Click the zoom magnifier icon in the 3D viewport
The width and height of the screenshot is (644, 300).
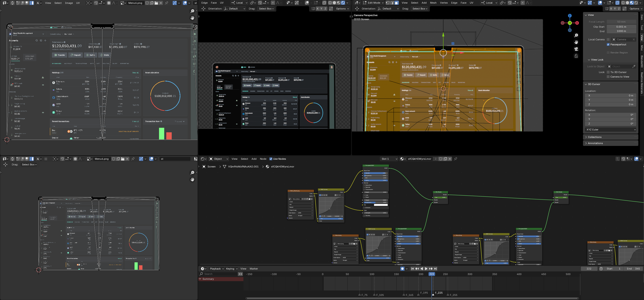[x=576, y=35]
